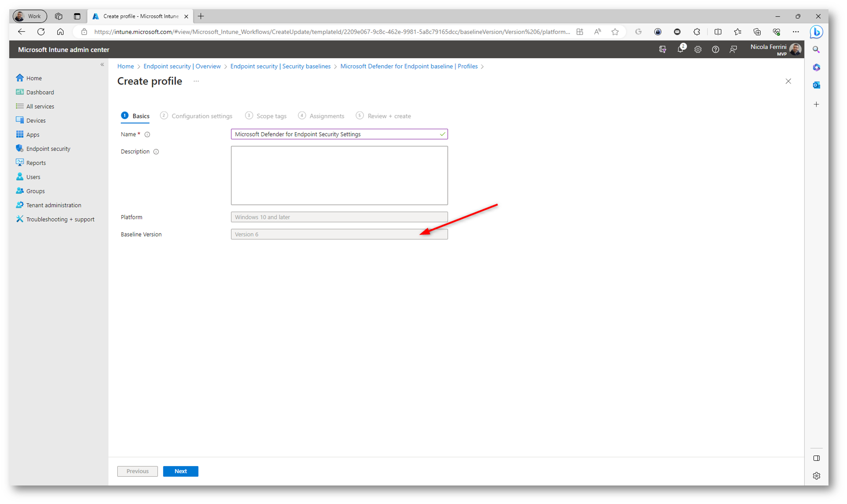The image size is (847, 504).
Task: Click the Bing Copilot sidebar icon
Action: pyautogui.click(x=816, y=32)
